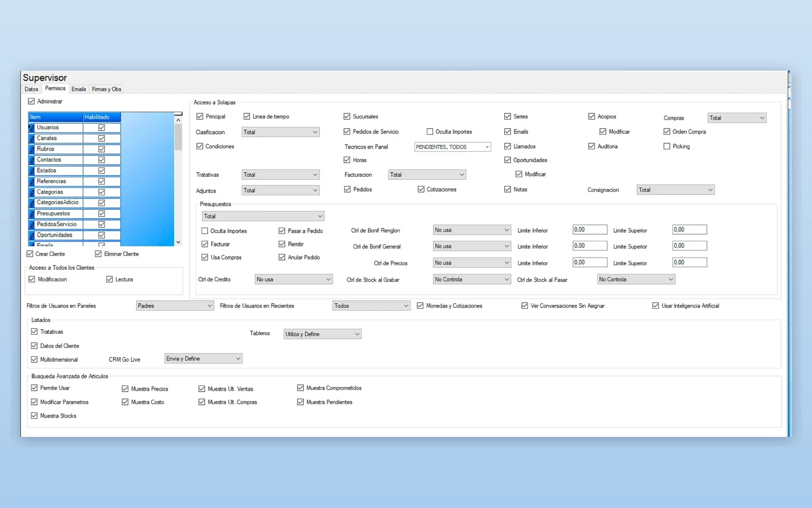812x508 pixels.
Task: Click the permissions list scroll down arrow
Action: 178,242
